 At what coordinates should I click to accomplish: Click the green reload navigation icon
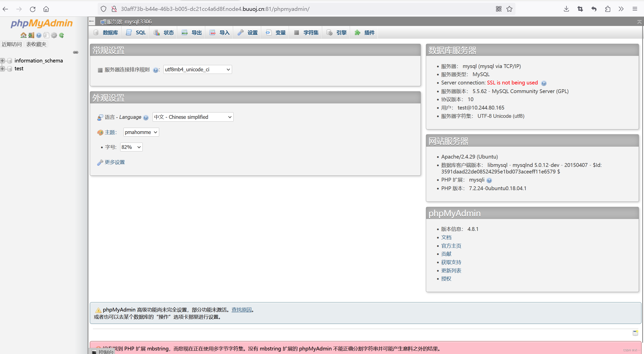[61, 35]
